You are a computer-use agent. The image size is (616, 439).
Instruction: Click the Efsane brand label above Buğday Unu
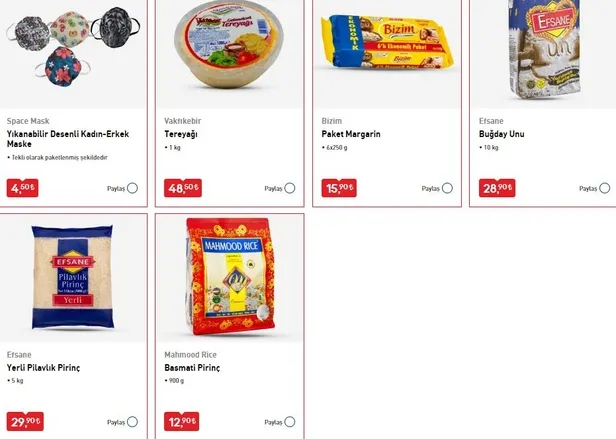click(x=491, y=121)
